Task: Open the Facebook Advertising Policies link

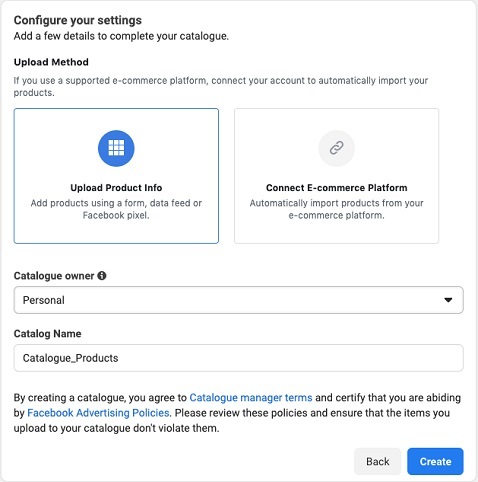Action: pyautogui.click(x=98, y=413)
